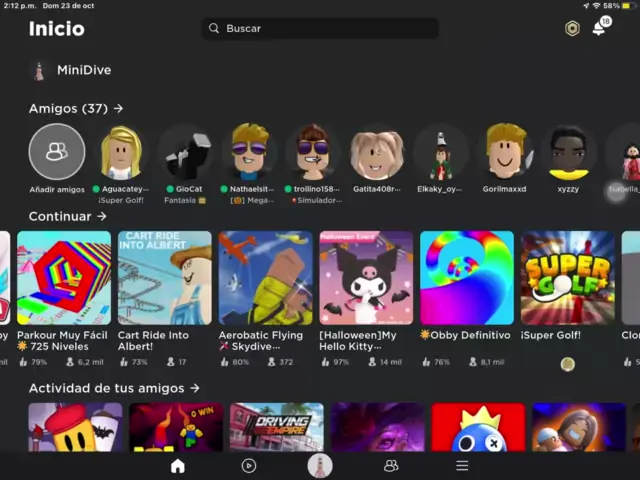Screen dimensions: 640x480
Task: Expand the Continuar section arrow
Action: point(102,216)
